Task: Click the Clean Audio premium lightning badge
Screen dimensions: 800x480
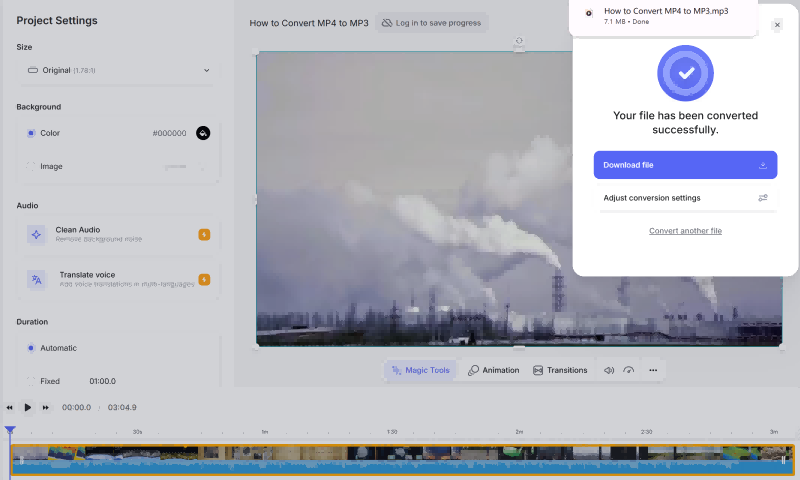Action: [x=204, y=235]
